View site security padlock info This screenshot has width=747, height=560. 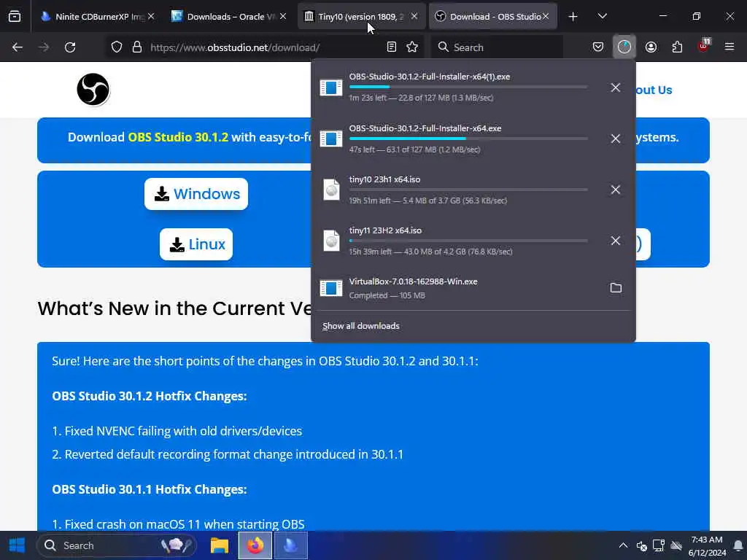click(x=137, y=47)
